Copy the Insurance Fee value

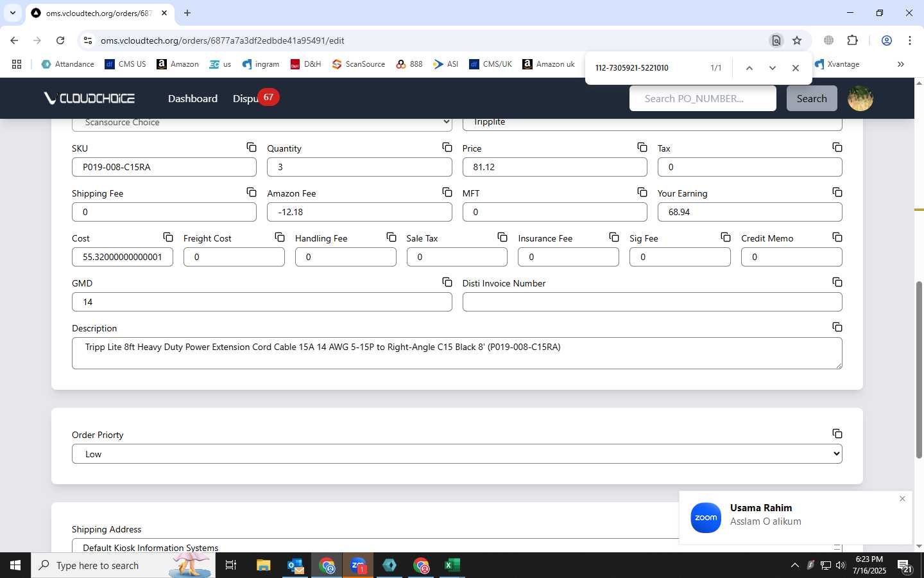tap(614, 238)
